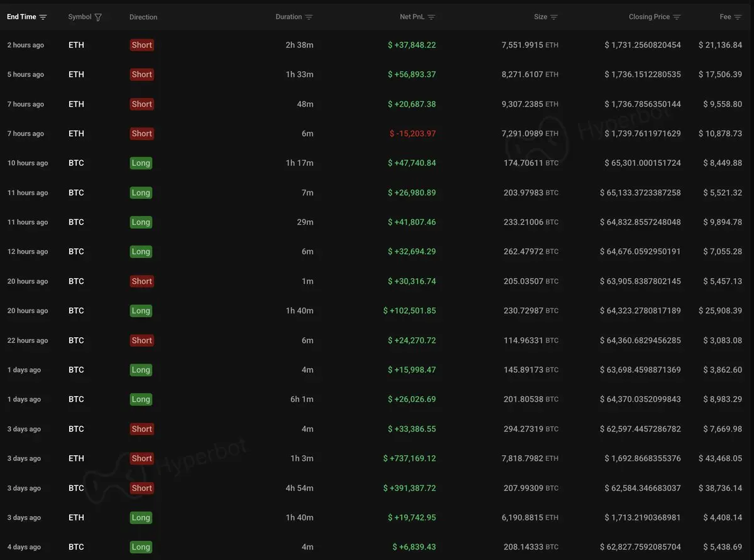
Task: Select the Long badge in the 10 hours ago row
Action: [141, 163]
